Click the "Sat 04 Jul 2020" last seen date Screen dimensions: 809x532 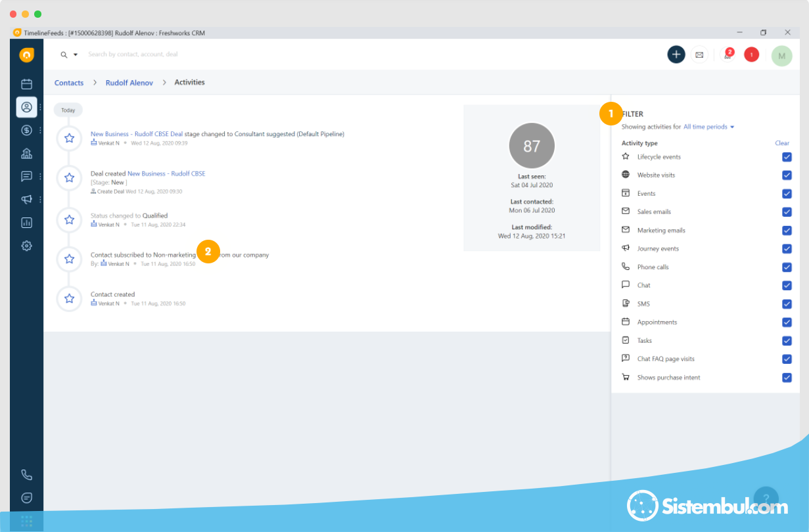tap(532, 185)
